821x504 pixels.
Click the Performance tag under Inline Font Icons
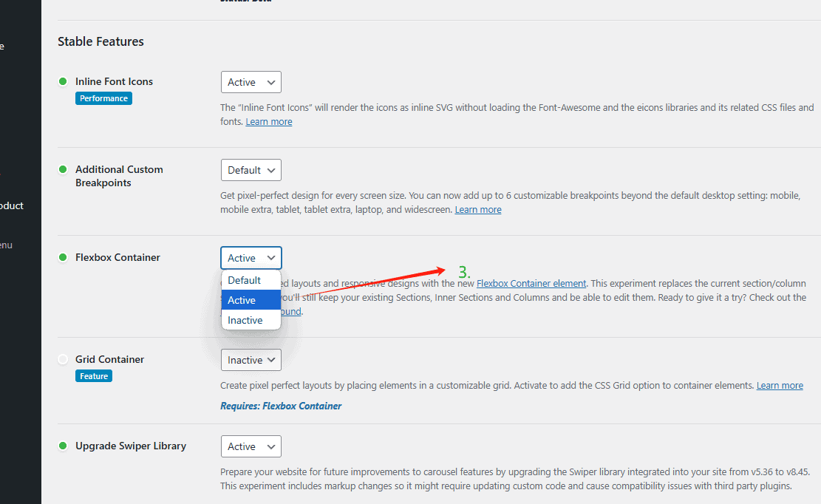click(x=103, y=98)
